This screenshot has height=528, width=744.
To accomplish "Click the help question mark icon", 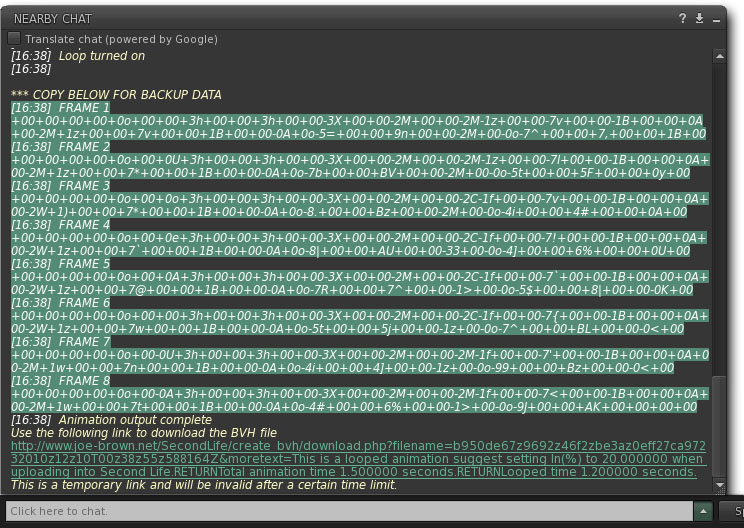I will point(683,18).
